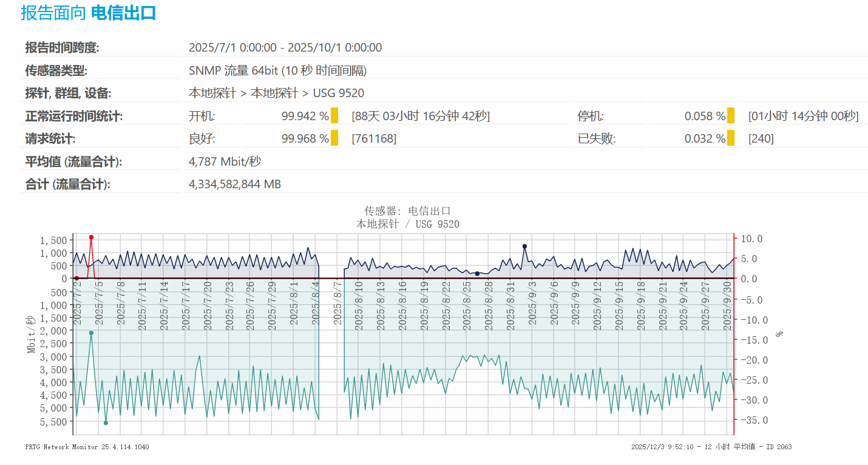Click the report time span date range value
Screen dimensions: 868x465
coord(285,47)
